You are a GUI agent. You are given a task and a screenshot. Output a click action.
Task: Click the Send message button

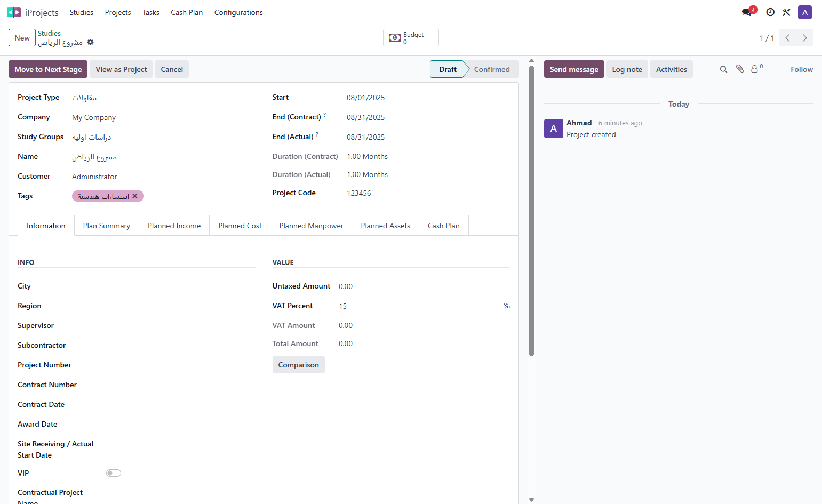[x=574, y=69]
